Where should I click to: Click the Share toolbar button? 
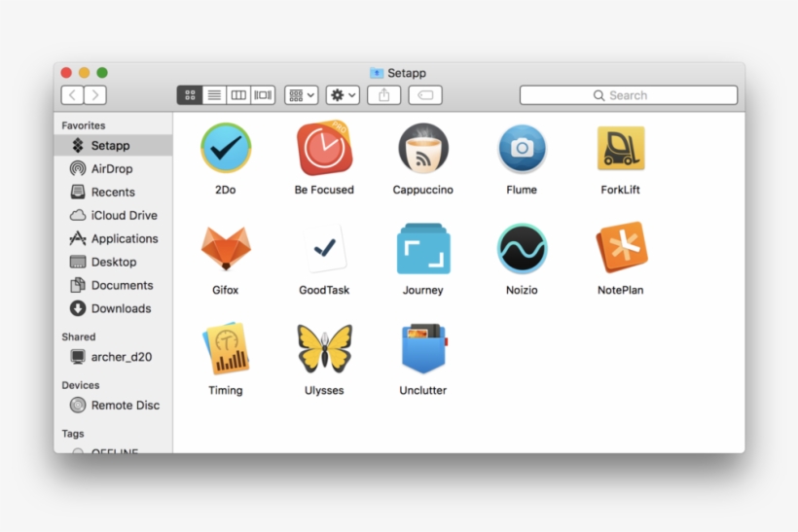384,95
